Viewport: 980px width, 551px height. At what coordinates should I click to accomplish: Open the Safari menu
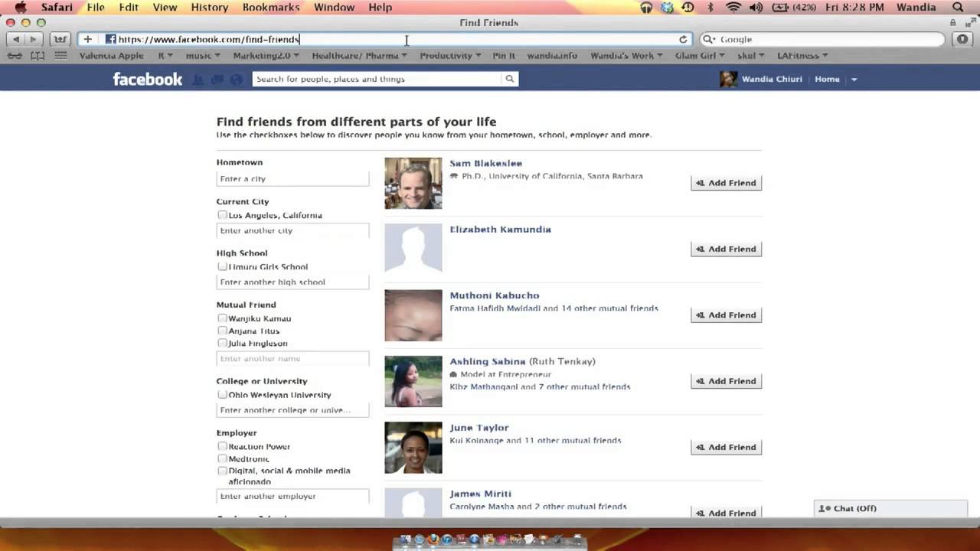coord(55,7)
